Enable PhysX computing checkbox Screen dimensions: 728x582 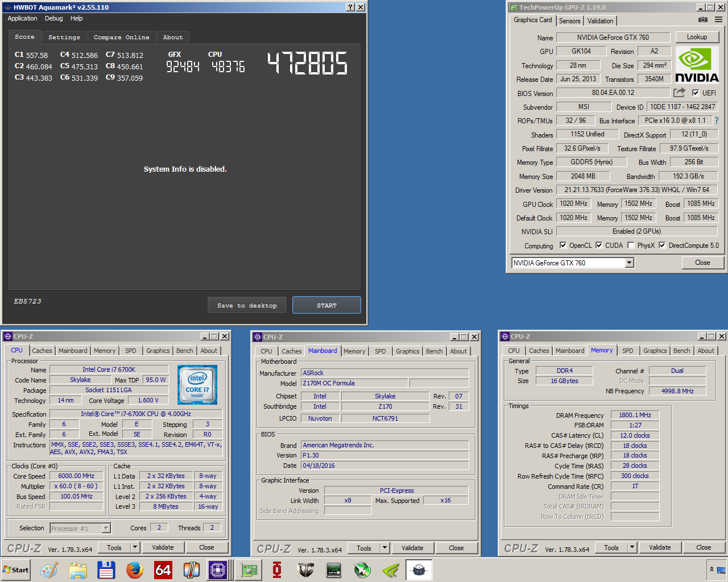[631, 246]
